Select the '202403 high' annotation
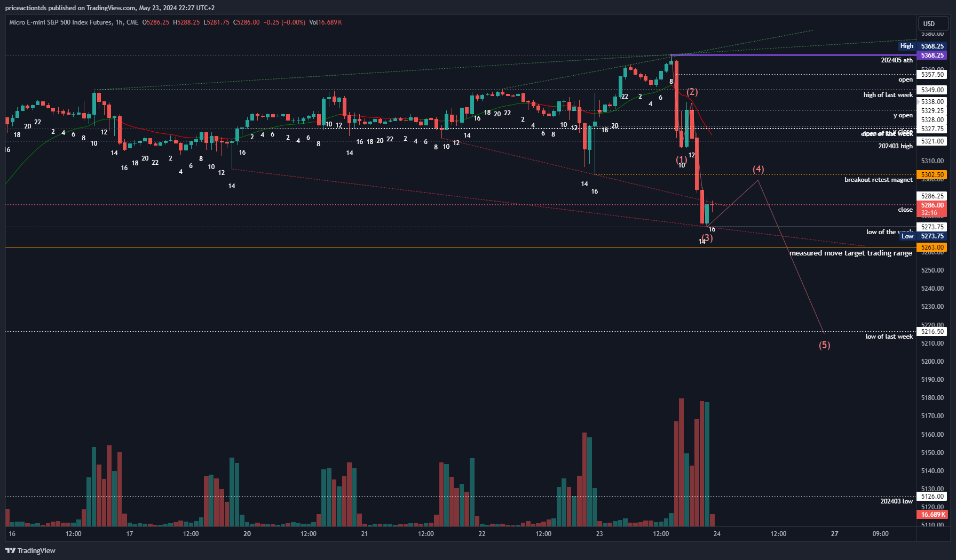The height and width of the screenshot is (560, 956). point(896,146)
